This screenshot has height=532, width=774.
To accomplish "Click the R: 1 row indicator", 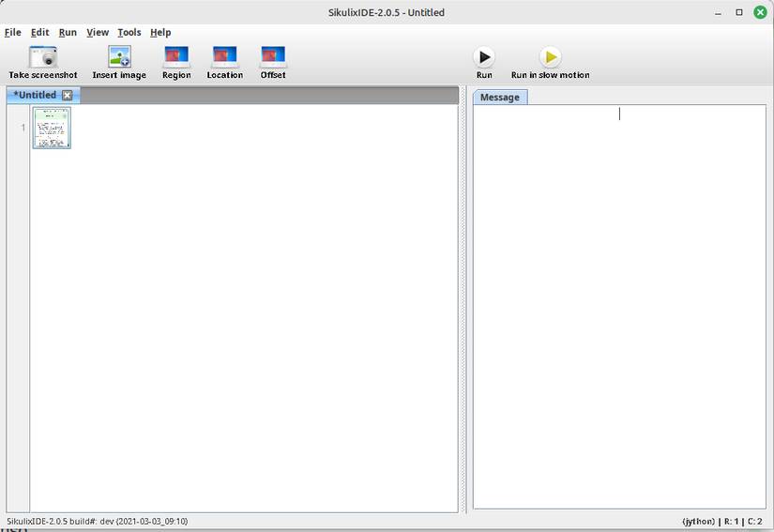I will [x=731, y=521].
